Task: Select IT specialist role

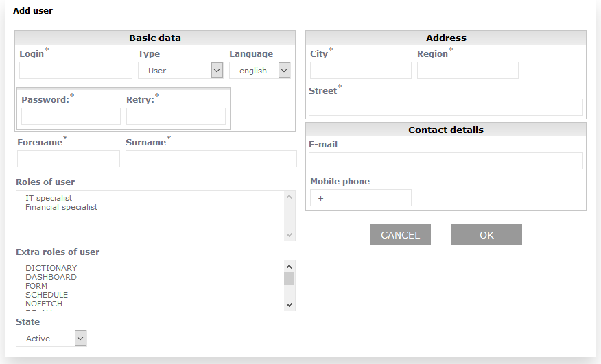Action: (x=49, y=198)
